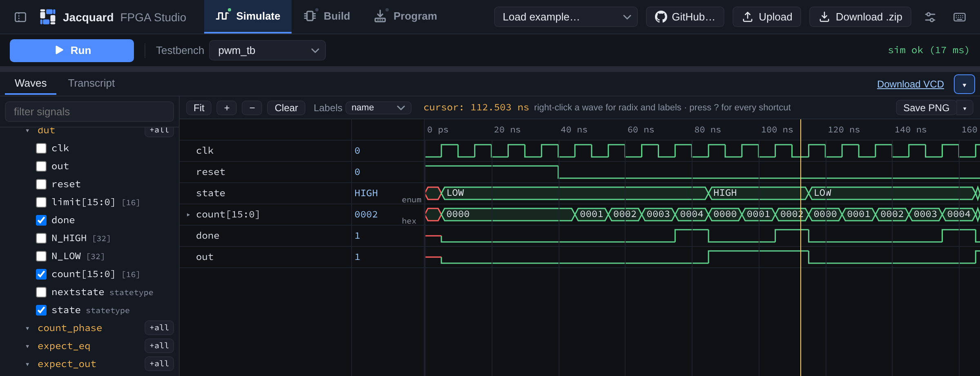Add all signals of count_phase
980x376 pixels.
pos(159,328)
